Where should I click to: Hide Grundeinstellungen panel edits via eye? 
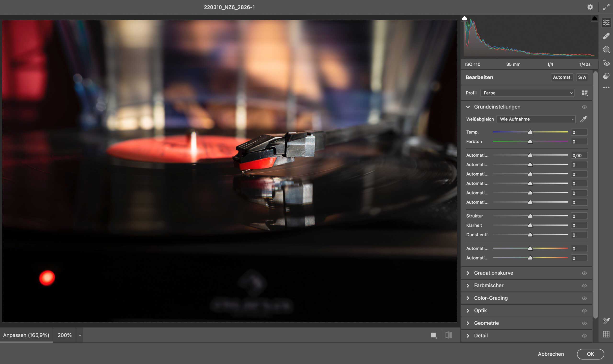pos(584,107)
